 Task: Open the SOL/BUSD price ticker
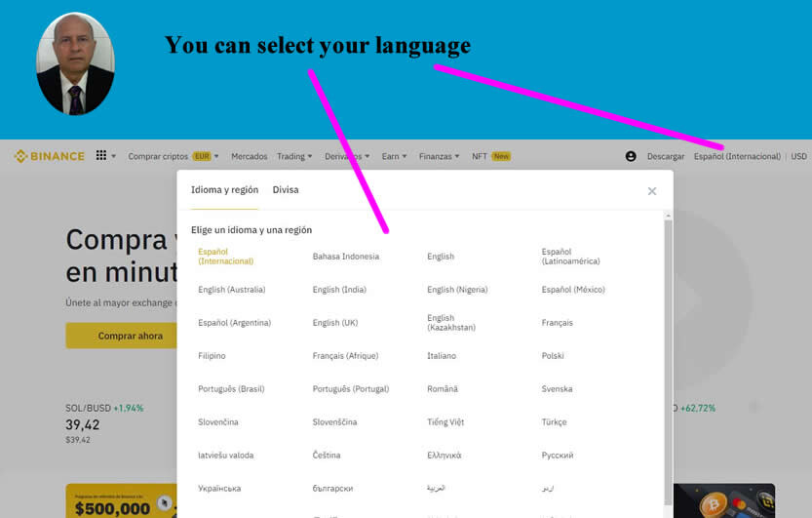[104, 423]
